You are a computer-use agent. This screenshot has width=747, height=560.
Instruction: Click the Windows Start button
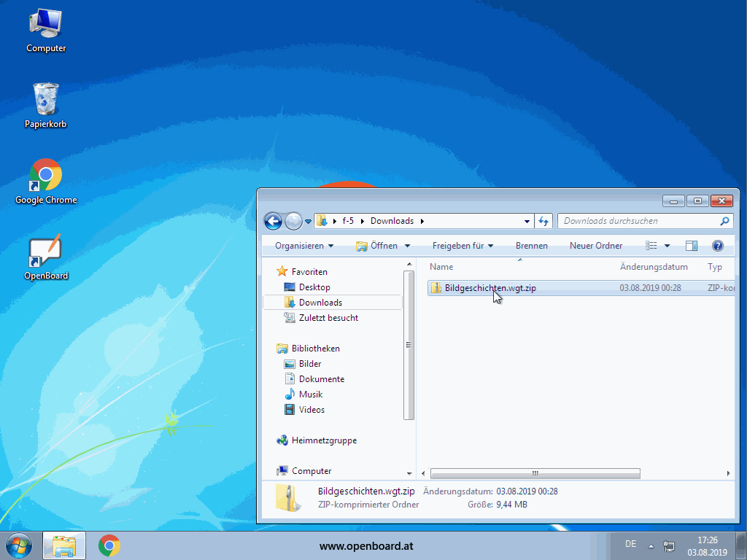point(18,545)
